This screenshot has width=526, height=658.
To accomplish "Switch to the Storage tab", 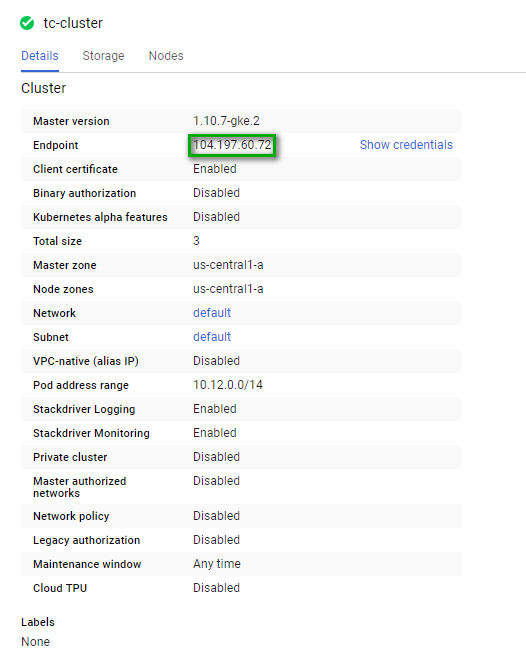I will 103,56.
